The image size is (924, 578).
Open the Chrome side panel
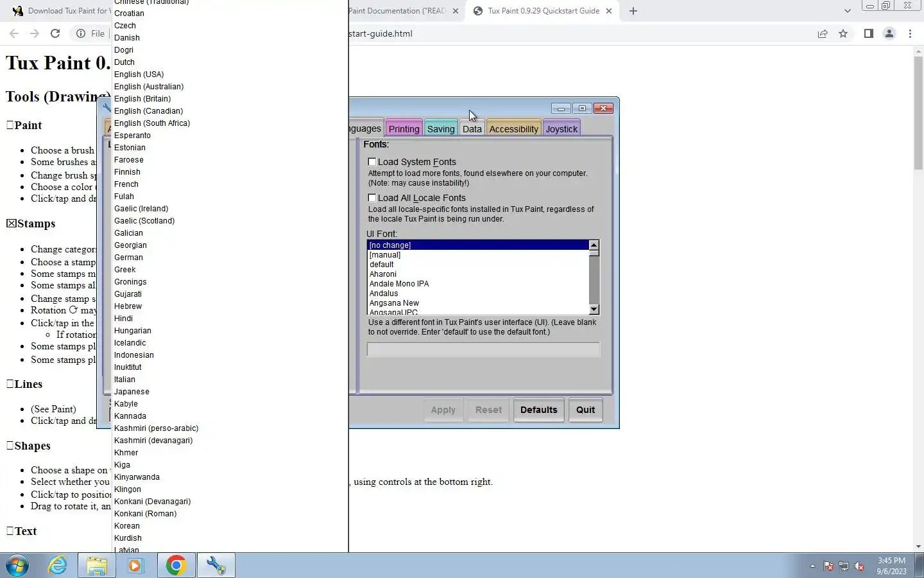[x=868, y=33]
